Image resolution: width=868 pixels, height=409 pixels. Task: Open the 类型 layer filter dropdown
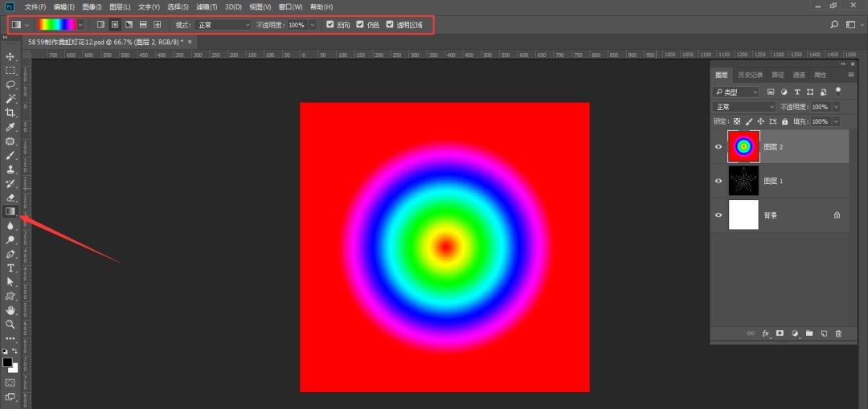[736, 92]
